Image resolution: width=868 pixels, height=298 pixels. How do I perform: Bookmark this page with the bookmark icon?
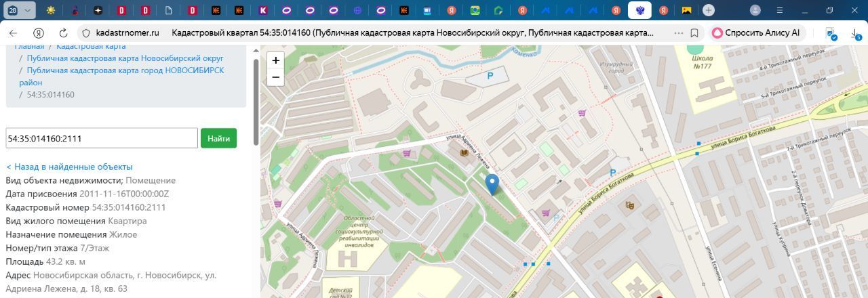[694, 33]
